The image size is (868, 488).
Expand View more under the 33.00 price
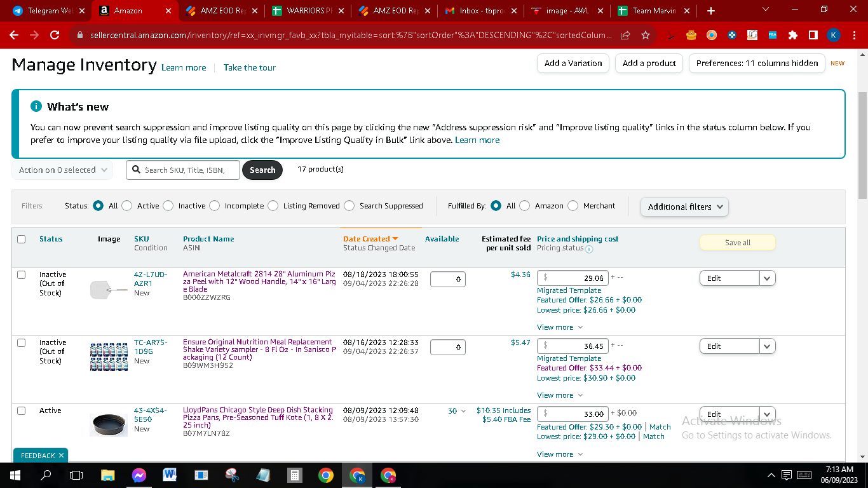click(559, 454)
